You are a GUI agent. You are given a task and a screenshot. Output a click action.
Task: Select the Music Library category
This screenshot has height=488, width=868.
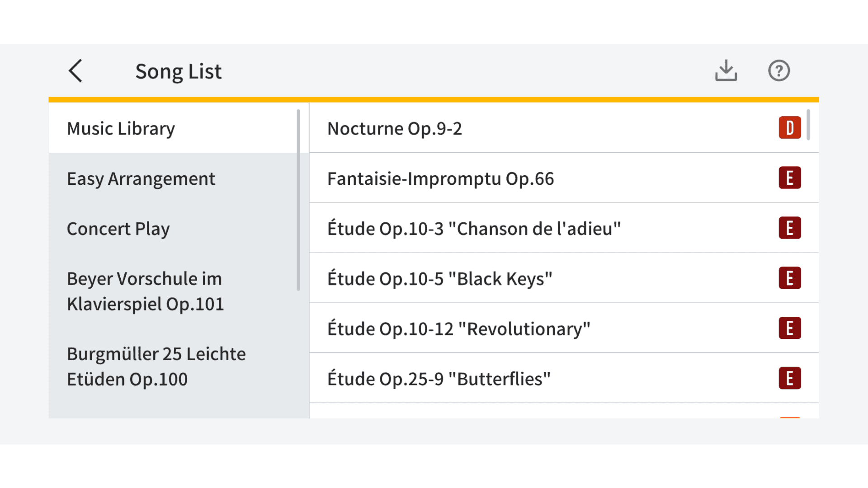click(121, 129)
